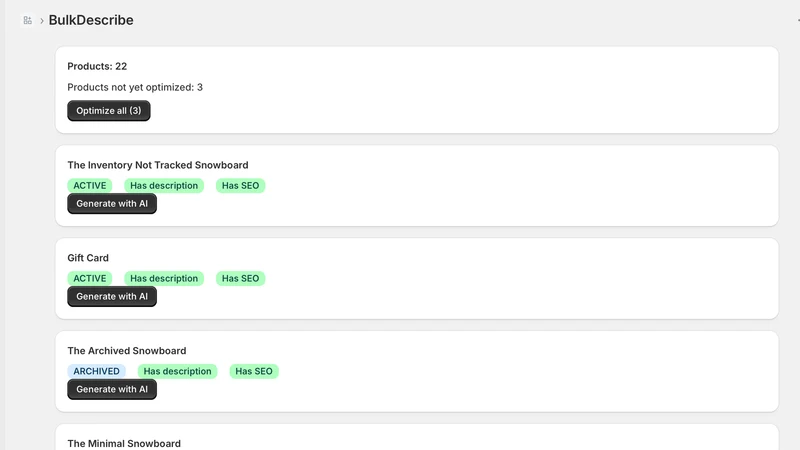The height and width of the screenshot is (450, 800).
Task: Click the apps grid icon beside BulkDescribe
Action: [x=28, y=20]
